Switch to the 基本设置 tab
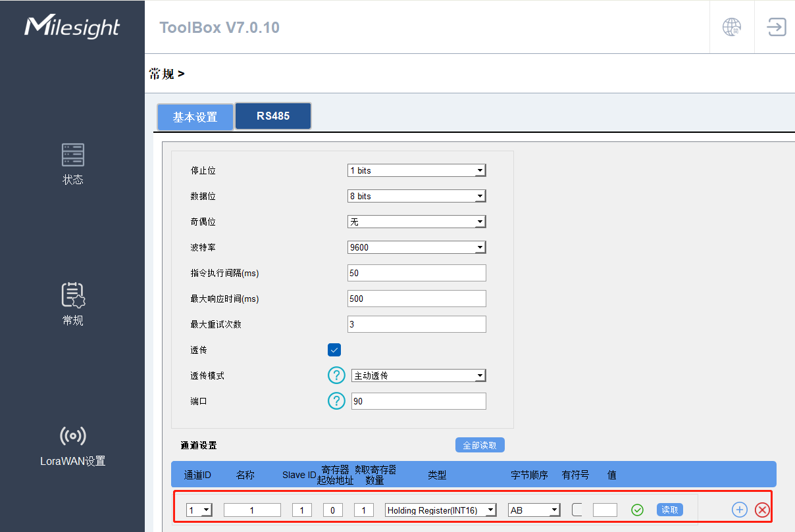Screen dimensions: 795x532 point(195,117)
